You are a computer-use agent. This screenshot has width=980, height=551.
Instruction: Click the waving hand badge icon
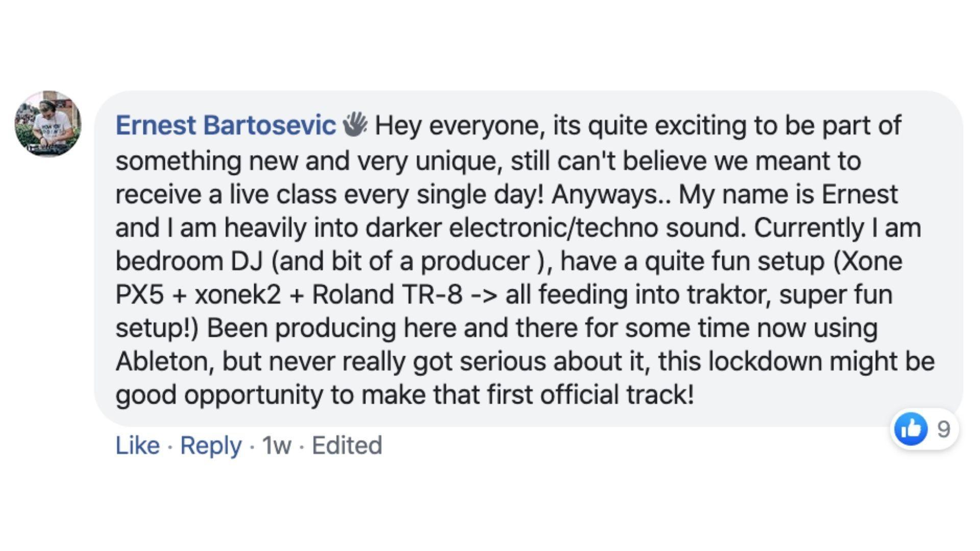point(355,125)
